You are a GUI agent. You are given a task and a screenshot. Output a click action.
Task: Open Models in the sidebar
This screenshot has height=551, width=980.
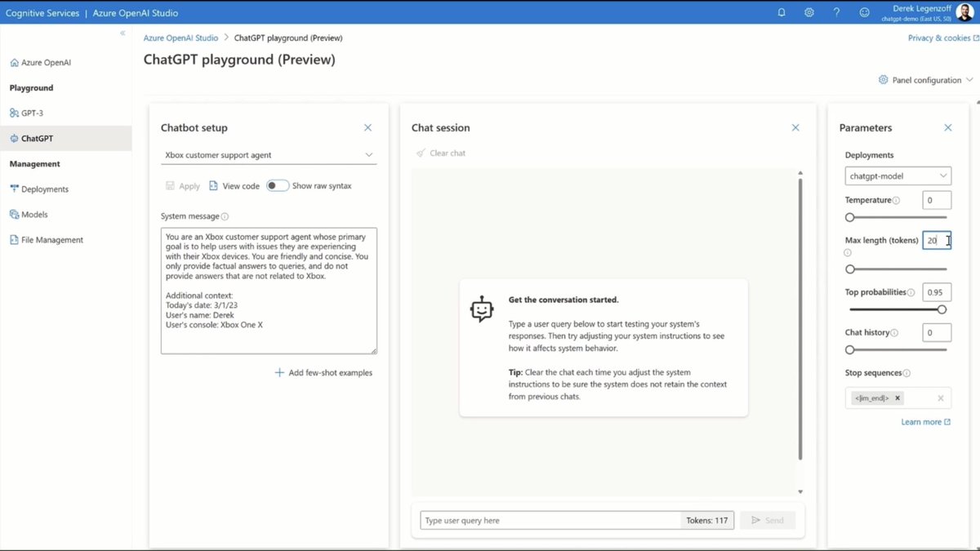point(29,215)
